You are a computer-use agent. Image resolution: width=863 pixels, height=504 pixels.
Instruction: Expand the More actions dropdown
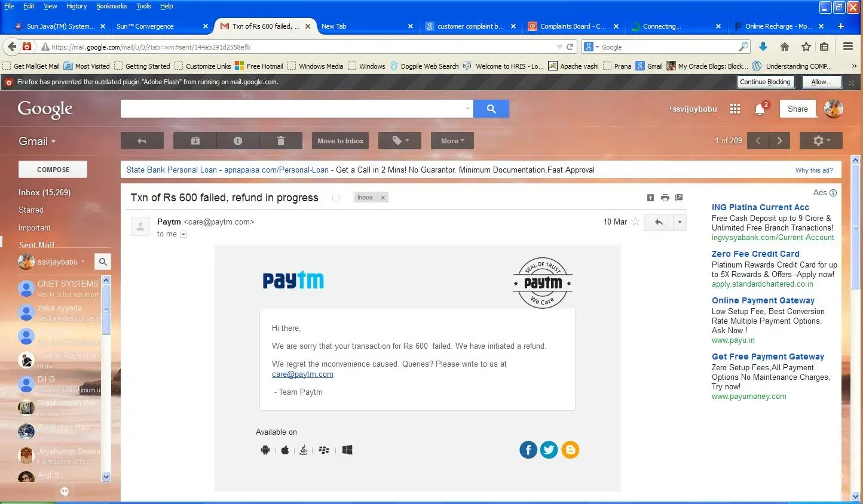(452, 141)
